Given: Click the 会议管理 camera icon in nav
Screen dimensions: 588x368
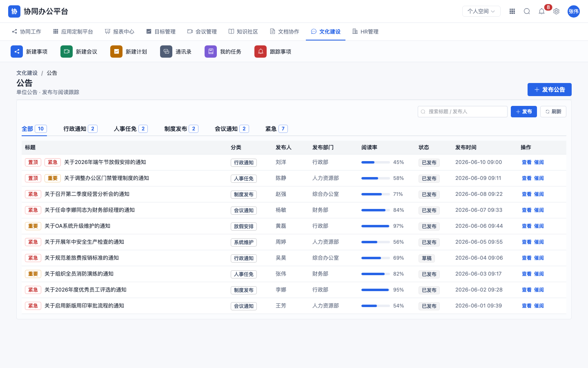Looking at the screenshot, I should point(190,31).
